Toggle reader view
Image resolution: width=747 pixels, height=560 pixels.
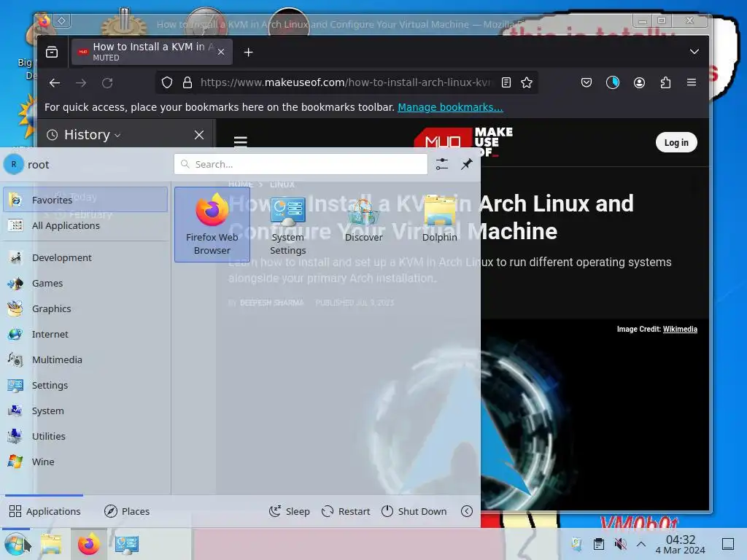pyautogui.click(x=506, y=83)
